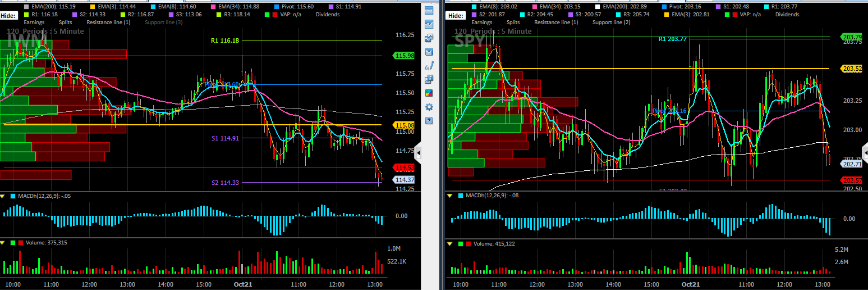868x290 pixels.
Task: Collapse SPY chart panel arrow at right edge
Action: point(865,153)
